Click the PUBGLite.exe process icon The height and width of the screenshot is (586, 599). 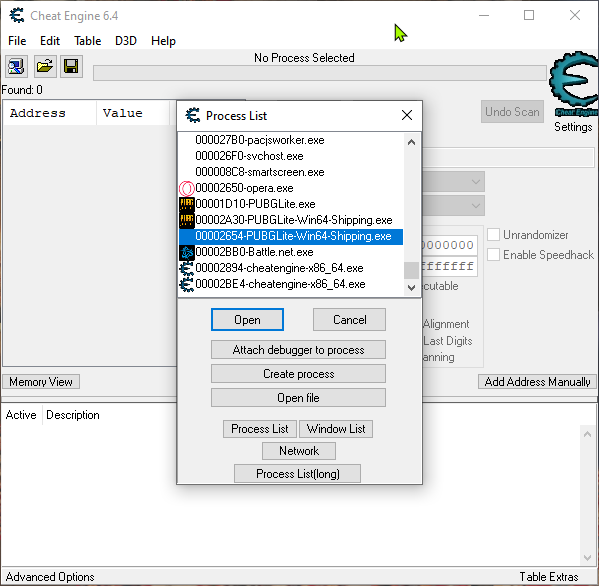186,204
